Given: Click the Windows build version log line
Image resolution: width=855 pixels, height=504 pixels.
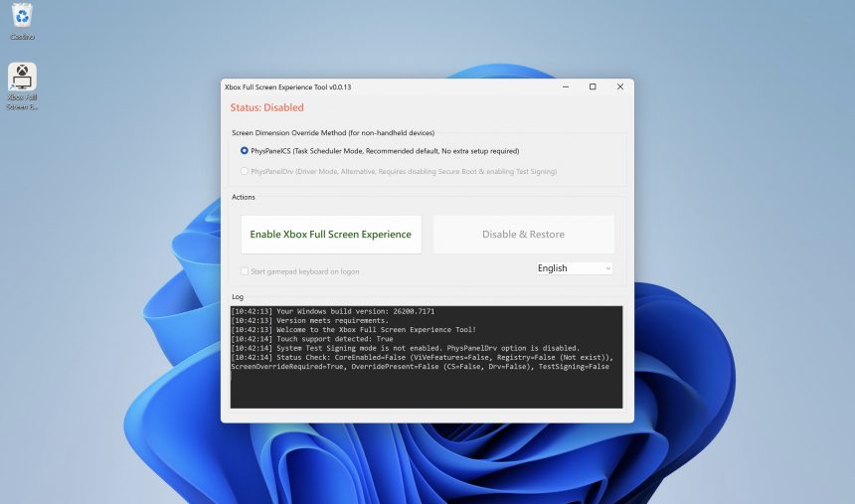Looking at the screenshot, I should (332, 311).
